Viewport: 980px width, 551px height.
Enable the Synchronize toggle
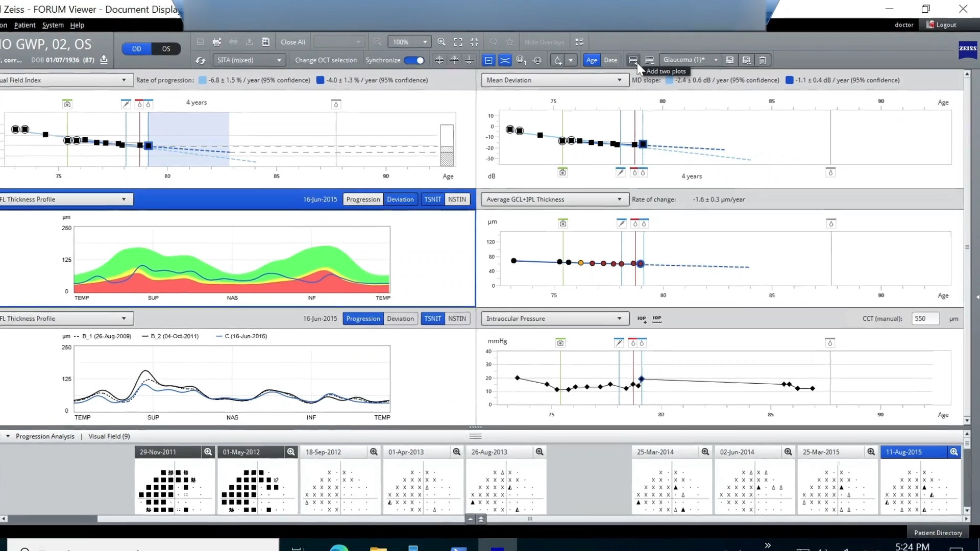(415, 60)
